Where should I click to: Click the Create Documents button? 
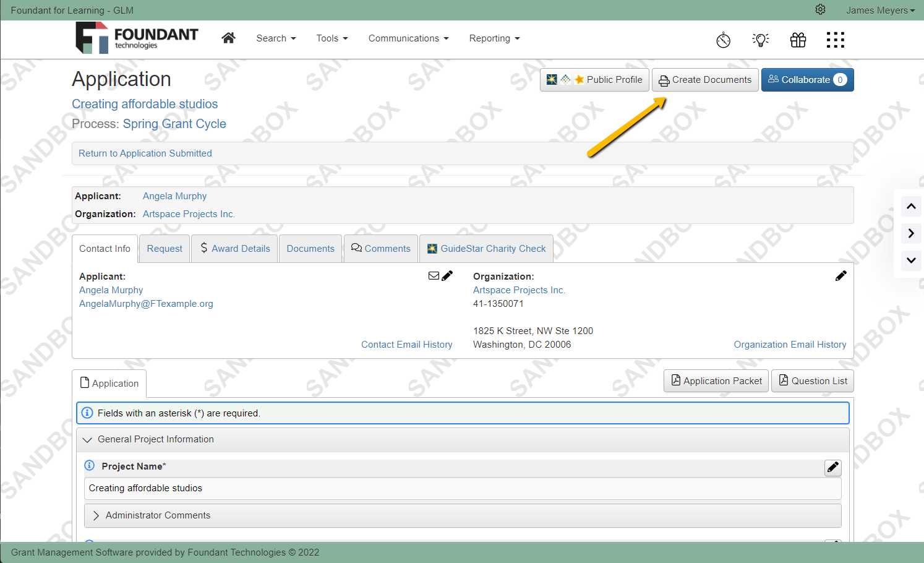(x=704, y=79)
